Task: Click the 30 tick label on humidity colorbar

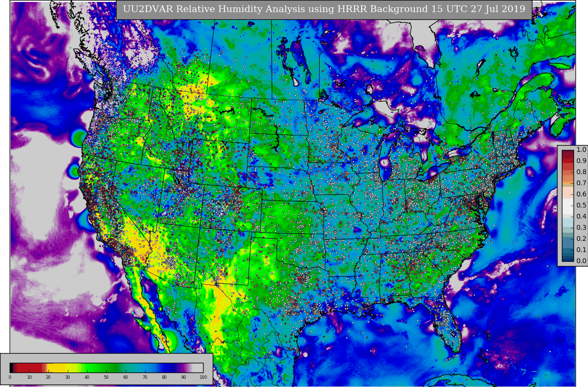Action: 68,377
